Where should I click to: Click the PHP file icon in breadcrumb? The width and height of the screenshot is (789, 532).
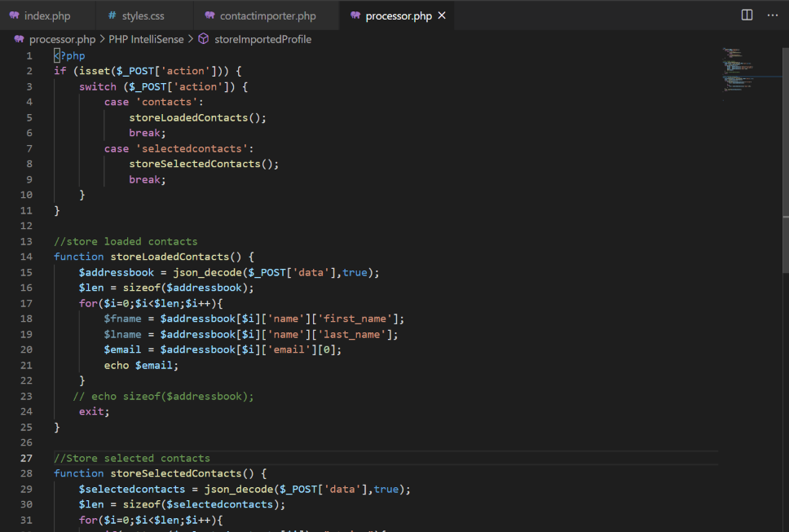19,39
